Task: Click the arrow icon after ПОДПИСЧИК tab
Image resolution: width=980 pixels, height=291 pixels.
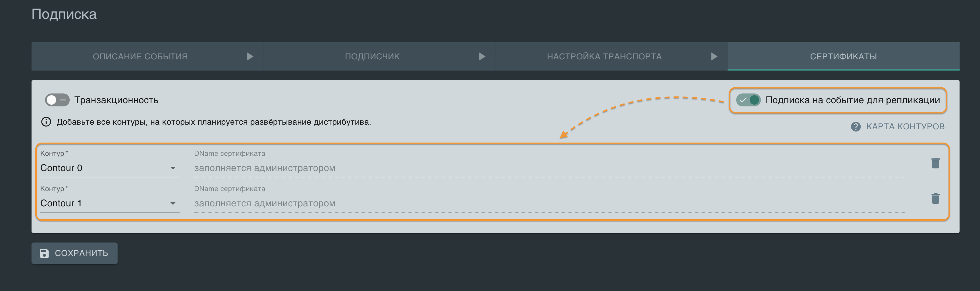Action: (x=482, y=56)
